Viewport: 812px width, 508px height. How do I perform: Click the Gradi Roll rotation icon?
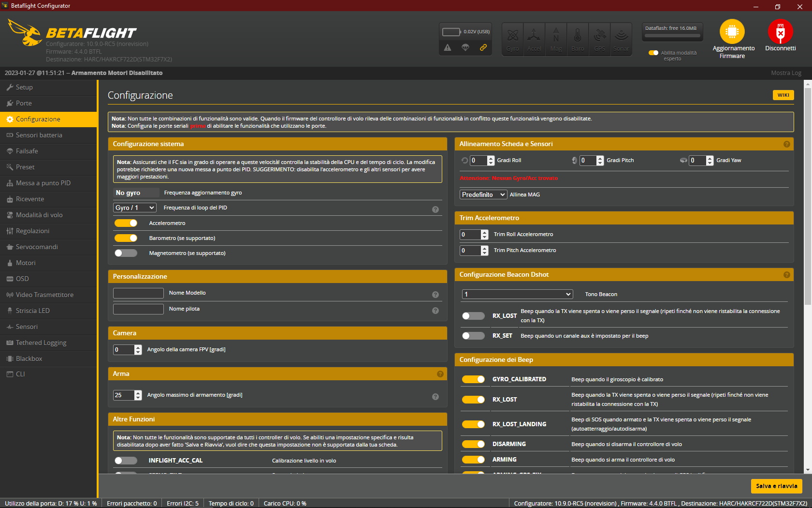[464, 161]
